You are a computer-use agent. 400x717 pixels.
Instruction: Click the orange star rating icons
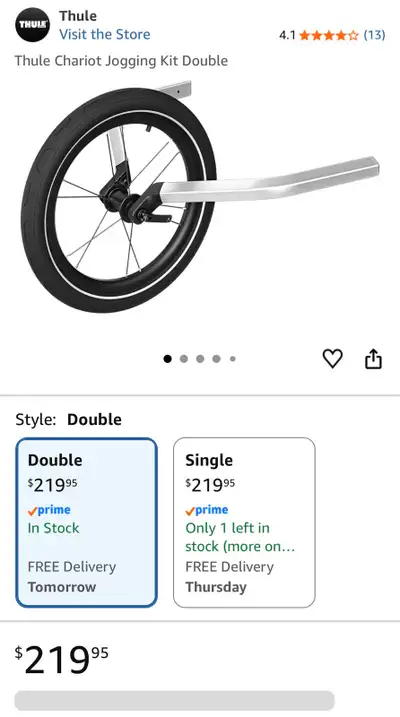329,35
